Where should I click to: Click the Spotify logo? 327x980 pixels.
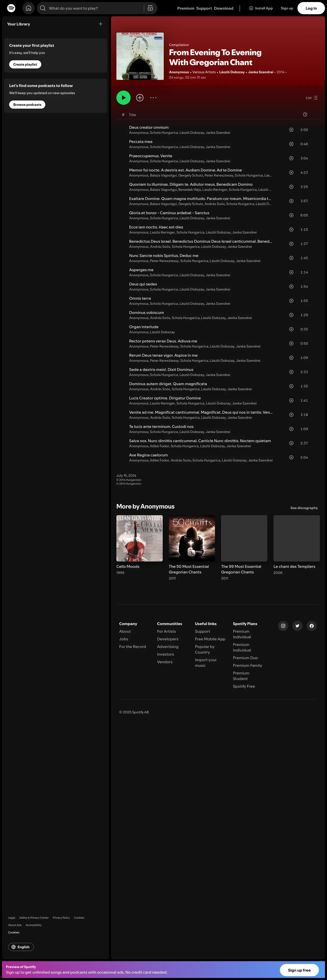[11, 8]
